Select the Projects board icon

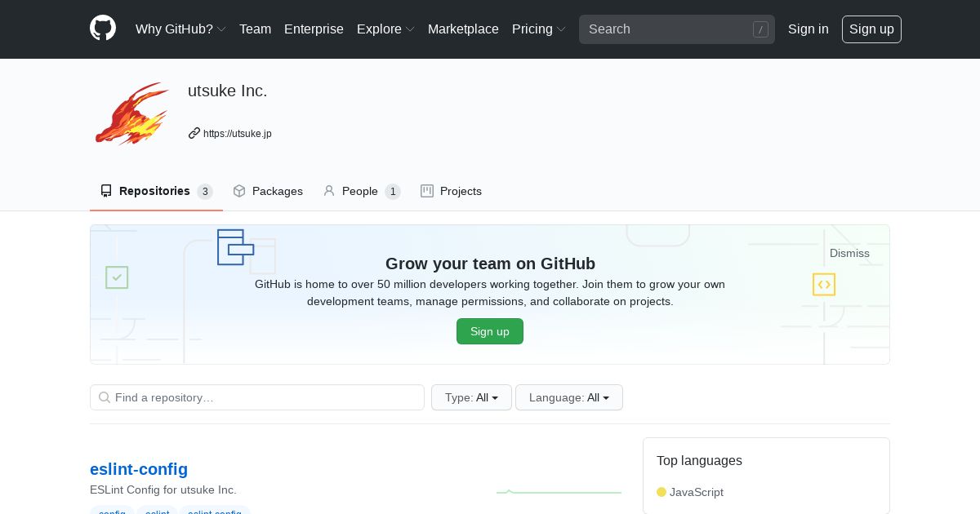coord(427,191)
